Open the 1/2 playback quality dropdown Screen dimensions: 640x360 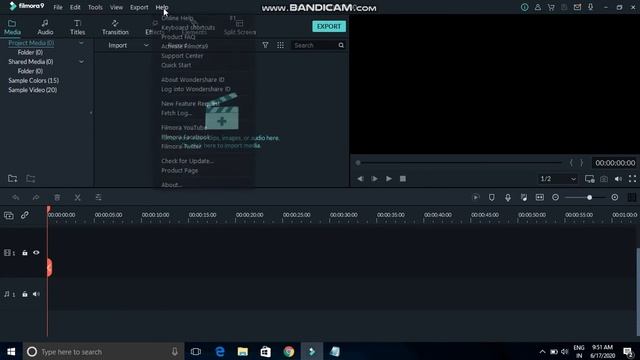(558, 179)
